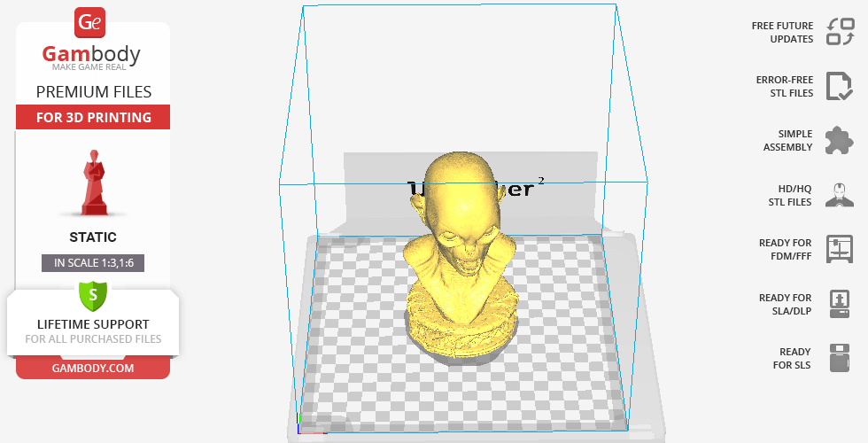Click the SIMPLE ASSEMBLY label text
The height and width of the screenshot is (443, 868).
(x=787, y=141)
